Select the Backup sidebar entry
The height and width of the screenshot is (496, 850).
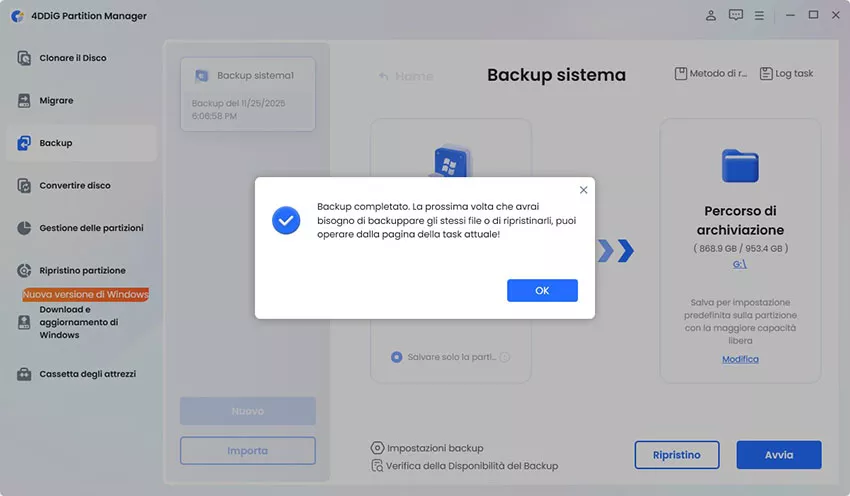[81, 143]
